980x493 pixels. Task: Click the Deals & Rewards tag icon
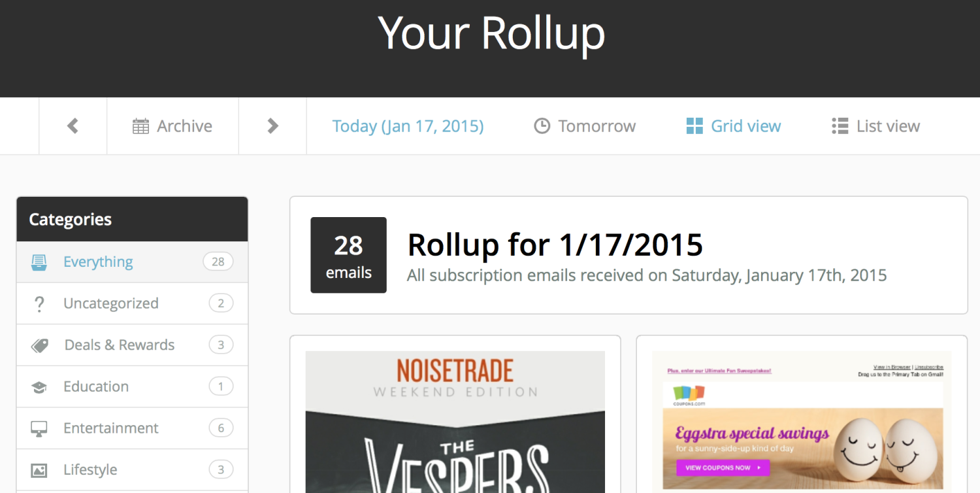40,346
